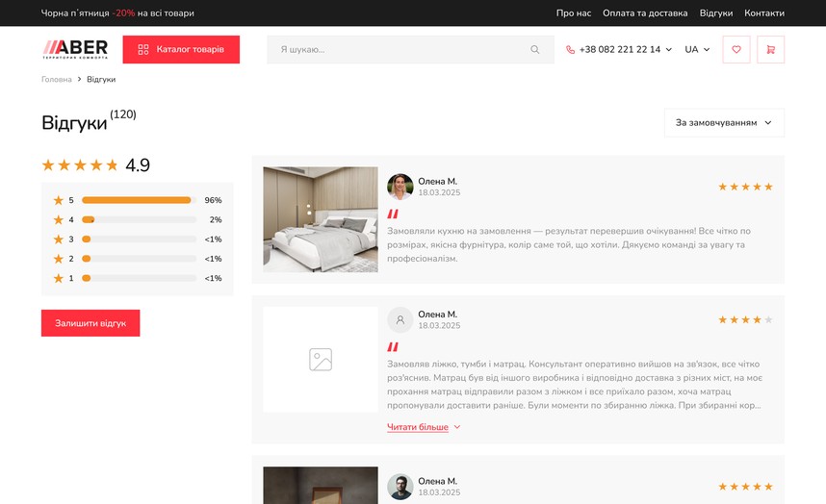Viewport: 826px width, 504px height.
Task: Open 'Відгуки' in the top menu
Action: [716, 13]
